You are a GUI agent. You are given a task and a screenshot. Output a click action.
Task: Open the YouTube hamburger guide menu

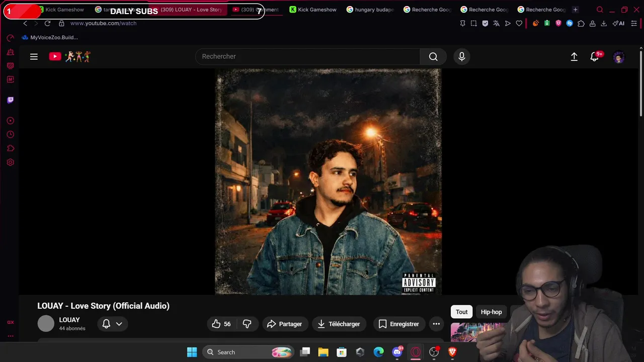(34, 57)
